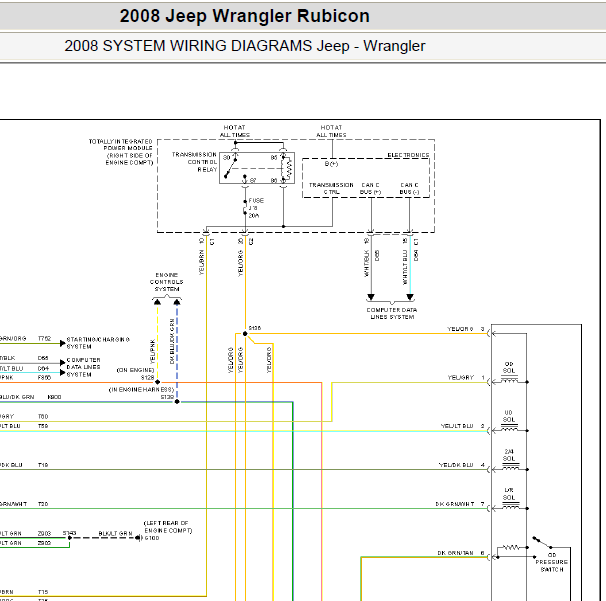This screenshot has height=601, width=606.
Task: Select the "YEL/LT BLU 2" wire label
Action: click(x=463, y=426)
